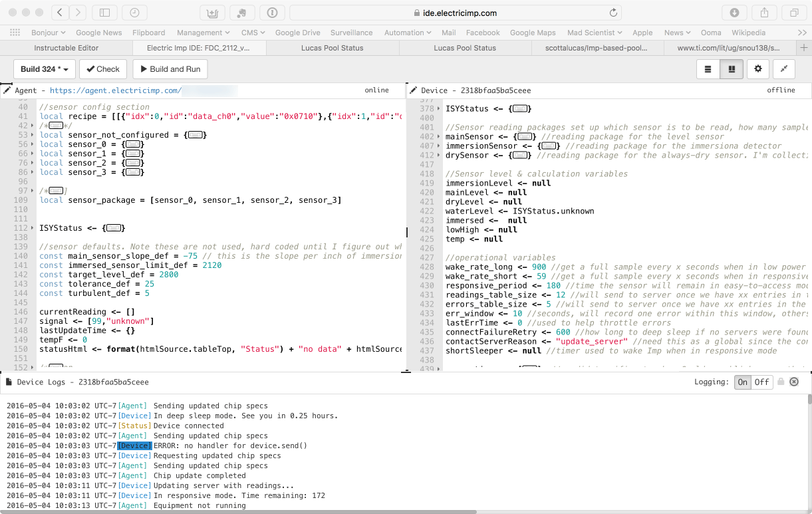Image resolution: width=812 pixels, height=514 pixels.
Task: Click Device pane pencil icon
Action: click(x=413, y=90)
